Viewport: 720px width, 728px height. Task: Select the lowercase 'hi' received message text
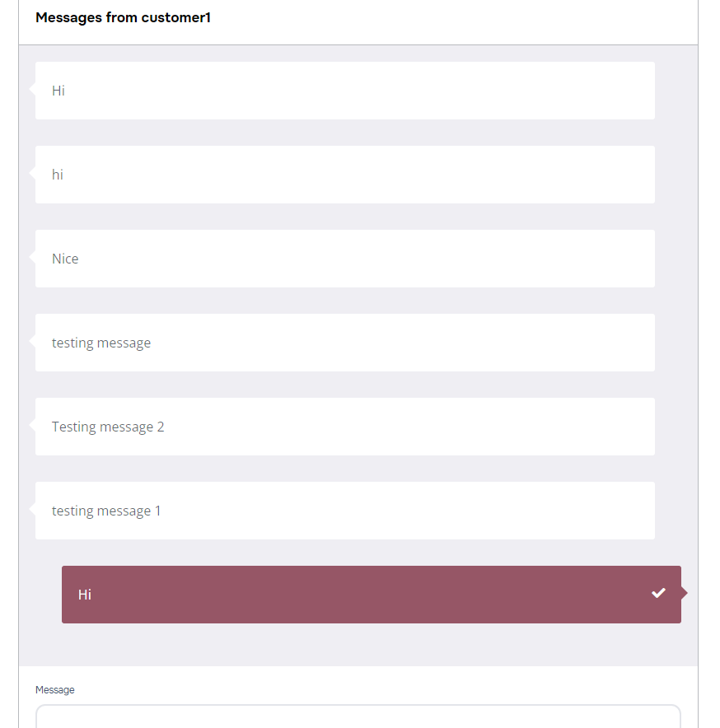coord(57,175)
